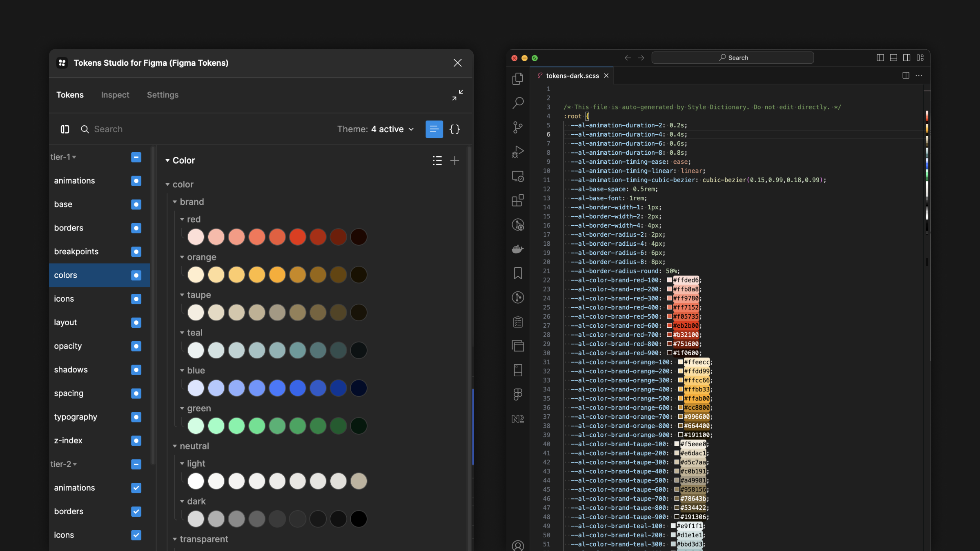980x551 pixels.
Task: Collapse the Tokens Studio plugin window
Action: tap(457, 95)
